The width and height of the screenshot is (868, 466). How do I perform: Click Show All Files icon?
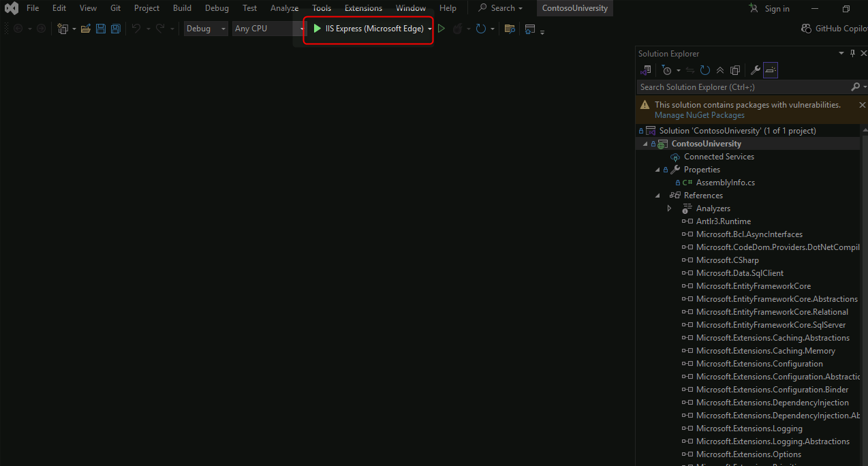[x=735, y=70]
